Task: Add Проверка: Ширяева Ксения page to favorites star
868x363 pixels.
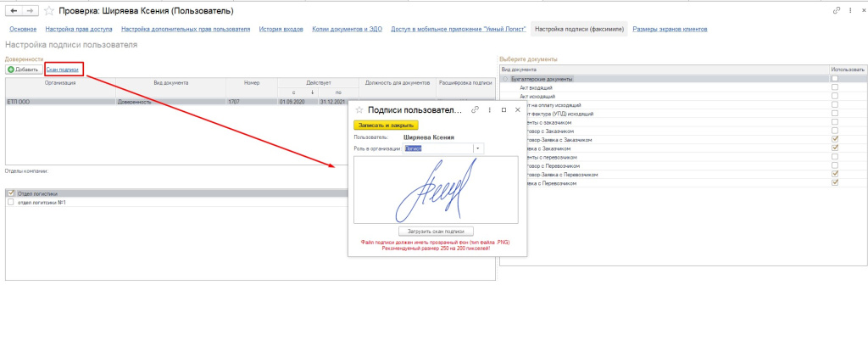Action: click(48, 10)
